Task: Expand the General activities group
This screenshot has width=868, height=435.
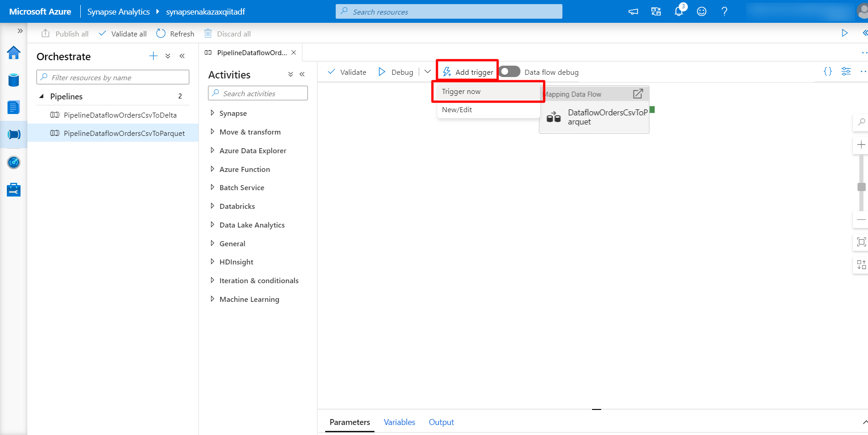Action: click(x=212, y=243)
